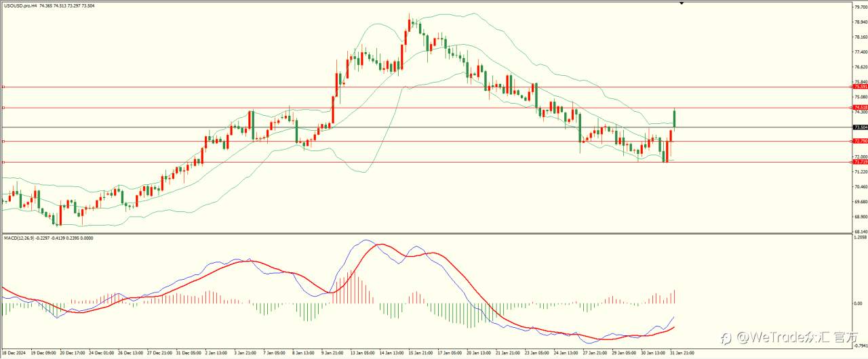Click the 68.900 price scale value
Image resolution: width=868 pixels, height=359 pixels.
tap(861, 217)
